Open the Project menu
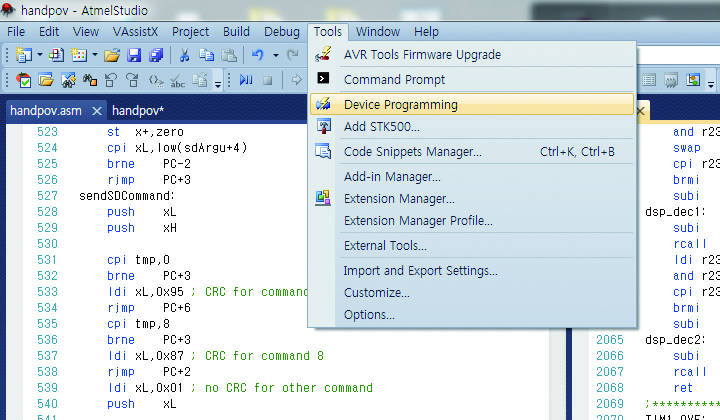Image resolution: width=720 pixels, height=420 pixels. (x=190, y=32)
